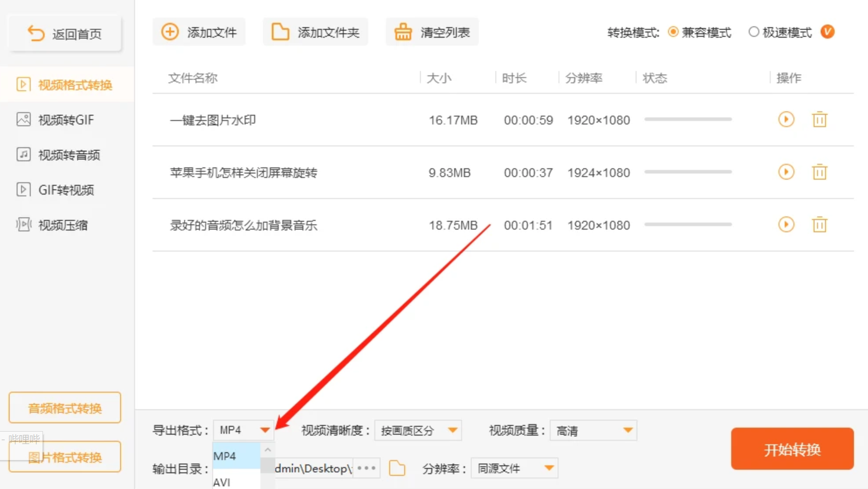
Task: Delete the 一键去图片水印 row
Action: 819,119
